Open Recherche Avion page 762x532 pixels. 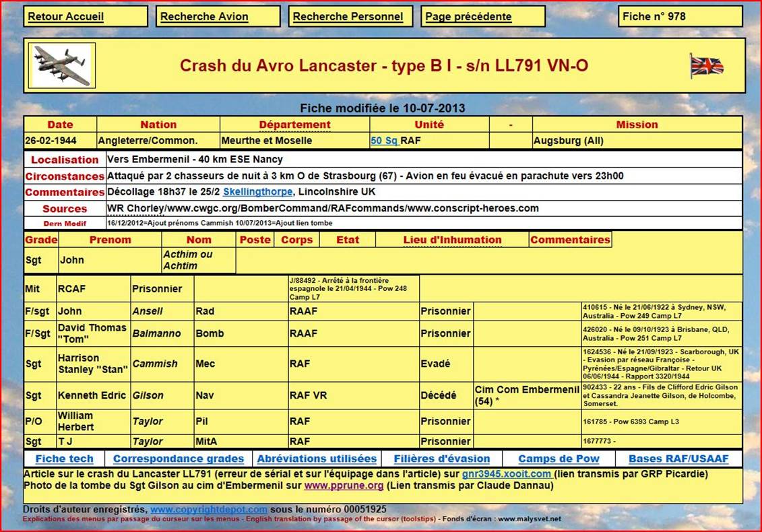coord(204,17)
